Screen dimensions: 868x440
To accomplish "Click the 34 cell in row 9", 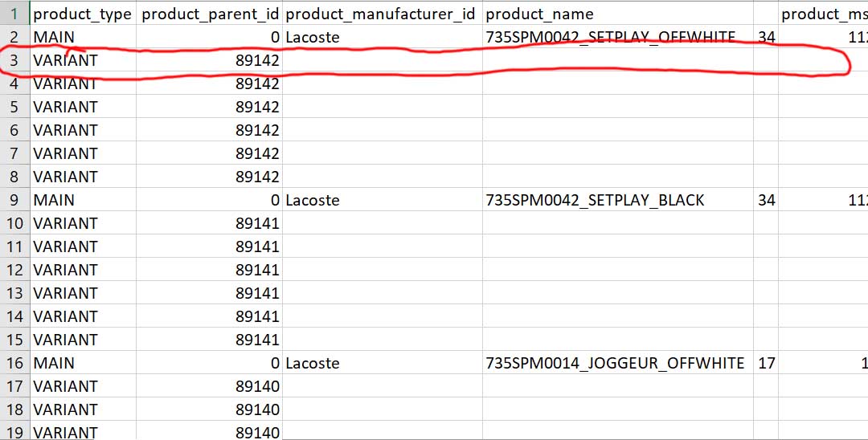I will 766,200.
